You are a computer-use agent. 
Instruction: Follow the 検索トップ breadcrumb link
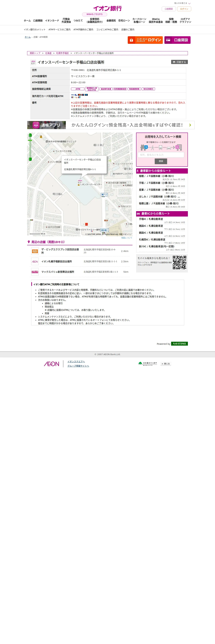coord(35,53)
